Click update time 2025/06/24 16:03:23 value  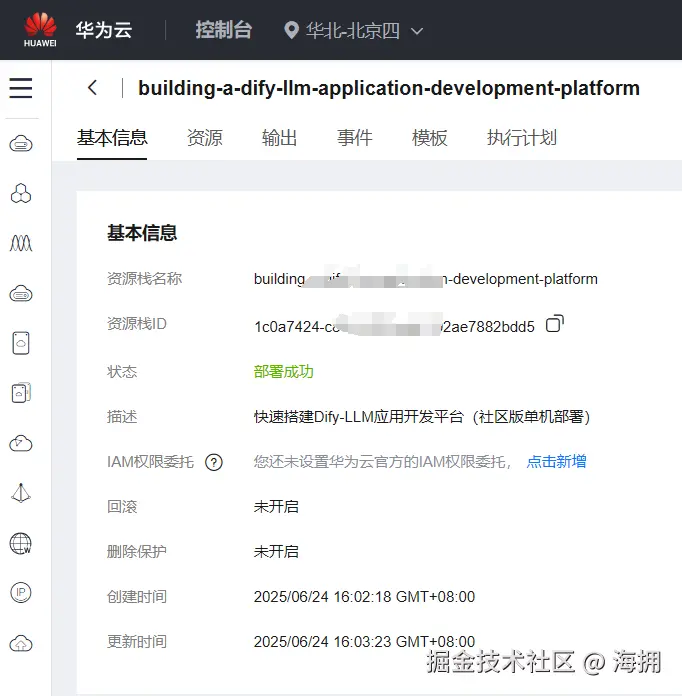click(x=364, y=641)
